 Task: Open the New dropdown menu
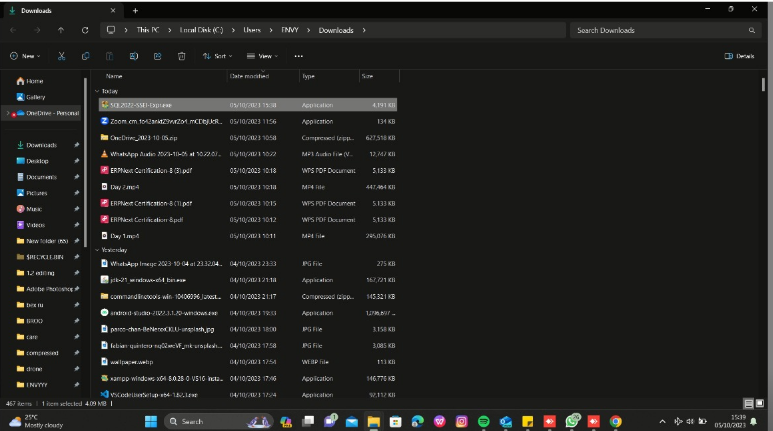pyautogui.click(x=26, y=56)
